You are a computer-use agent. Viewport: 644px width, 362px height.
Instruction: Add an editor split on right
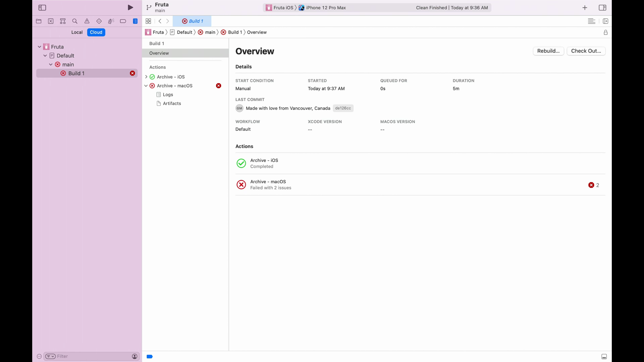click(605, 21)
